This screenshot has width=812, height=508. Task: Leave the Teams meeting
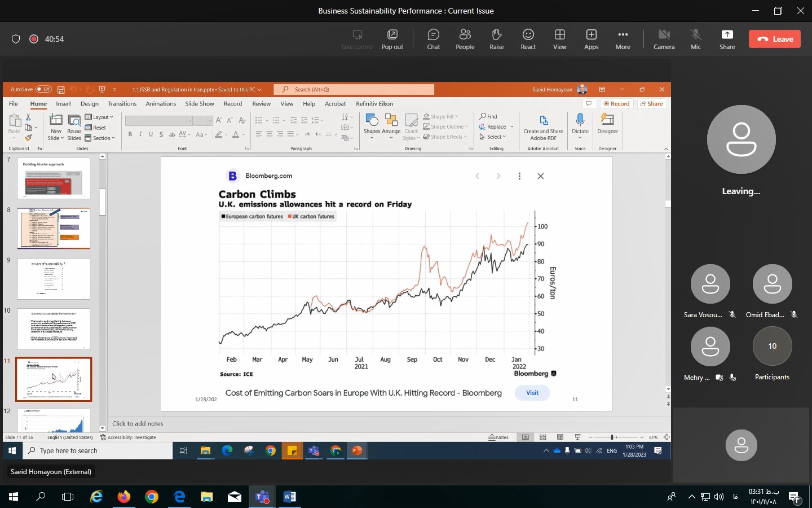pos(775,39)
